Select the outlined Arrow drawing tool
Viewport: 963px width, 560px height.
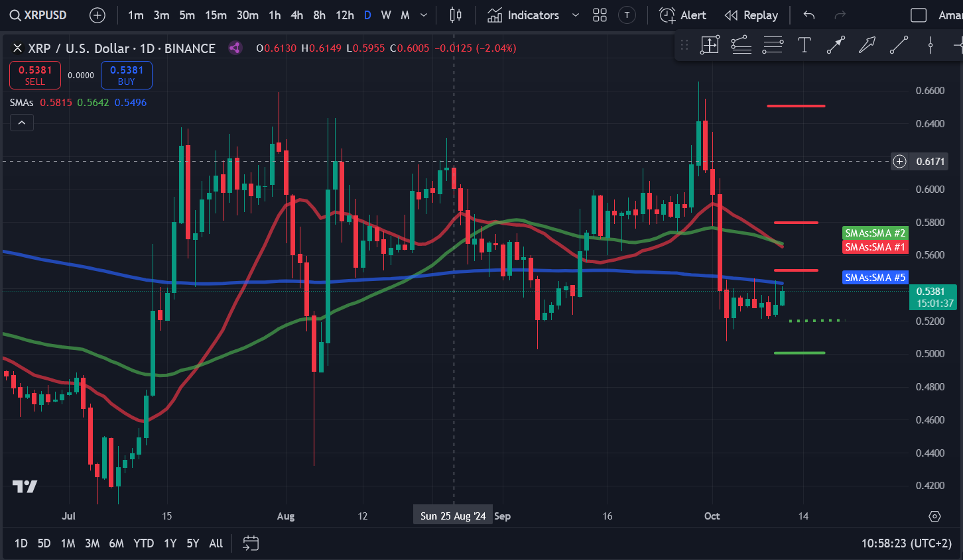867,45
